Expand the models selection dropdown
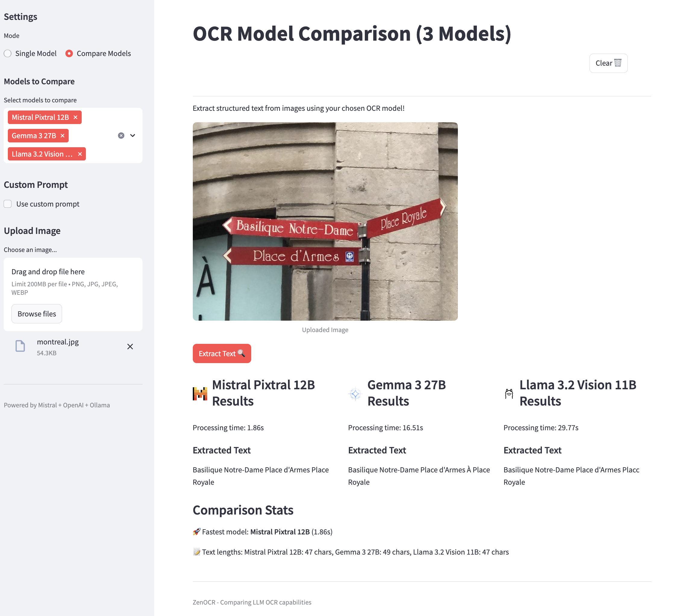The width and height of the screenshot is (685, 616). coord(133,136)
